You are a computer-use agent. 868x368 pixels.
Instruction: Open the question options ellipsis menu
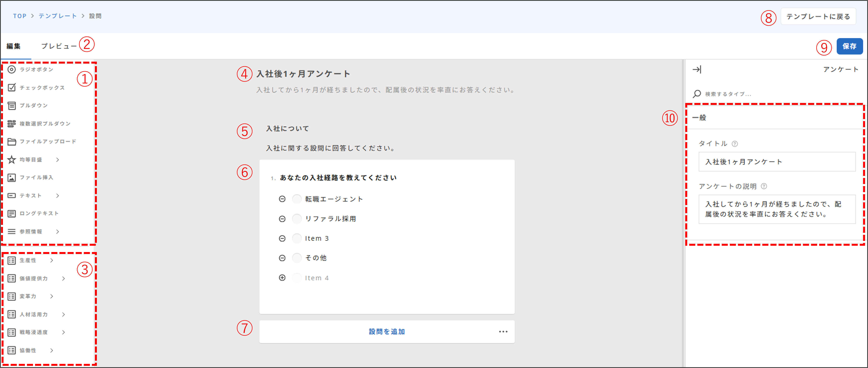tap(503, 331)
